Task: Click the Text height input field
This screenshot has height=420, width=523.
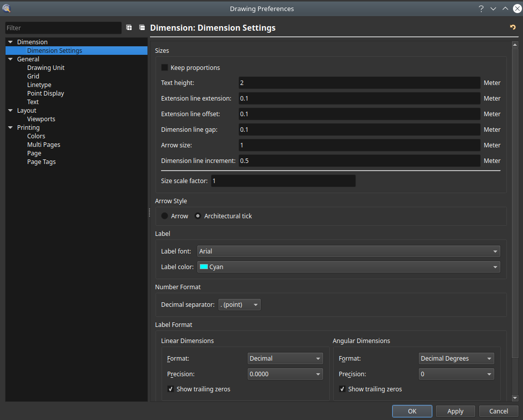Action: 359,82
